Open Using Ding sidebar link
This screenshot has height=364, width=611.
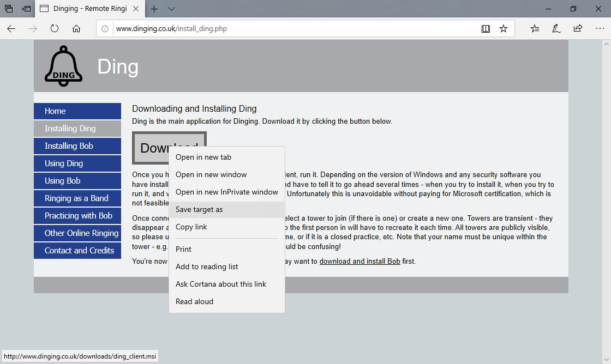(77, 163)
